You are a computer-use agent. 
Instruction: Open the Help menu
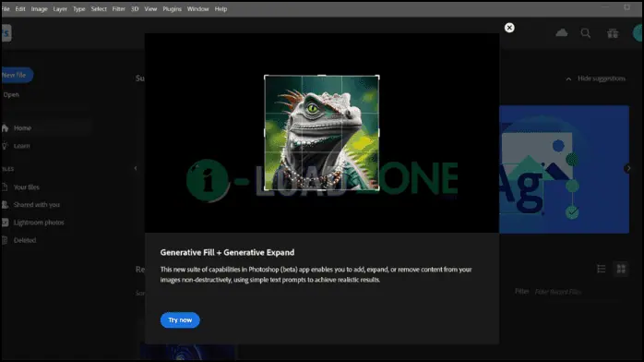click(x=221, y=8)
